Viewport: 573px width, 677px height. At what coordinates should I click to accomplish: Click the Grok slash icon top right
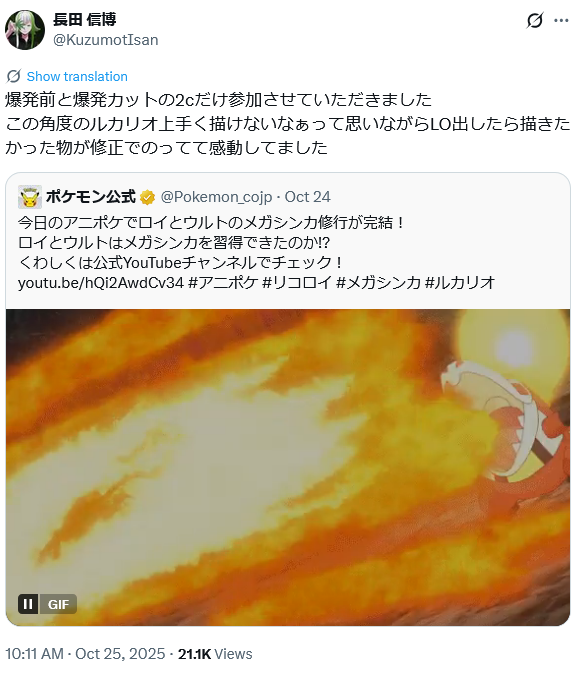[x=535, y=20]
